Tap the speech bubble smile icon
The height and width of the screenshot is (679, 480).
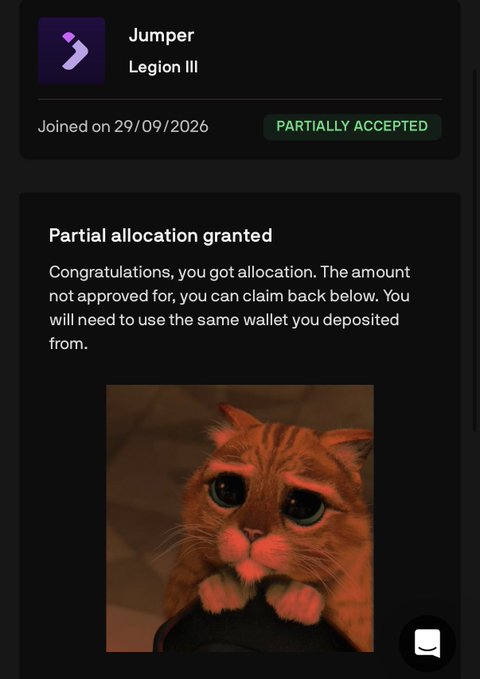point(427,643)
